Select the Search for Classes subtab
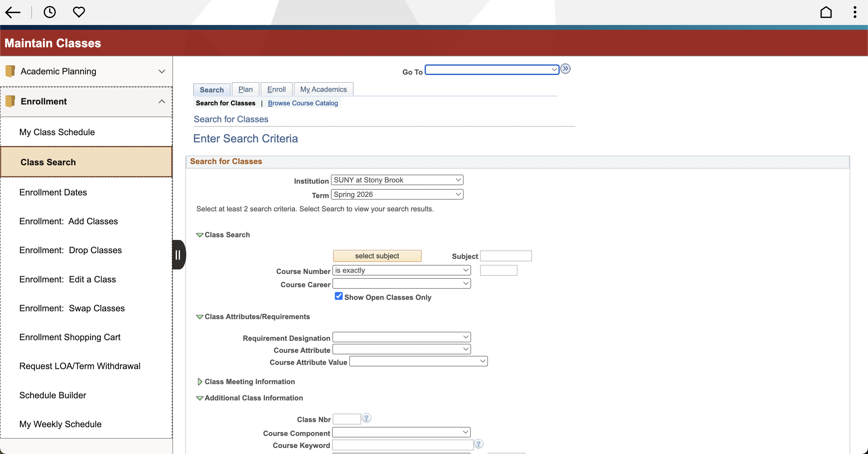This screenshot has width=868, height=454. coord(225,103)
